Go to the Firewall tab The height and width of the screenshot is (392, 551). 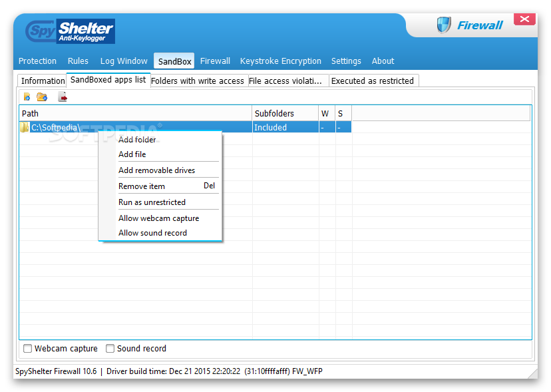coord(215,61)
